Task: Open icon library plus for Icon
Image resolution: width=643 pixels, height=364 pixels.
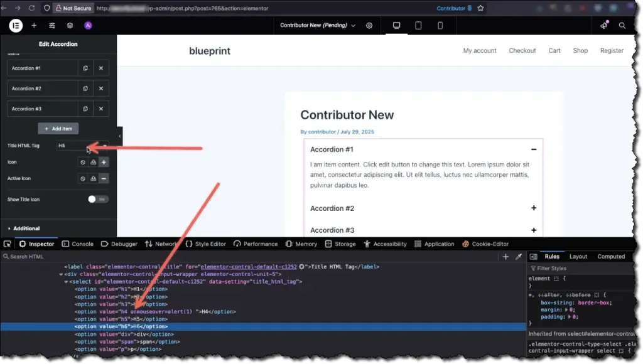Action: pyautogui.click(x=104, y=163)
